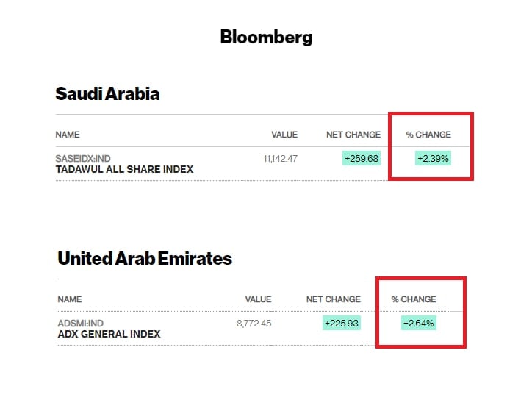Click the +225.93 net change badge
Image resolution: width=532 pixels, height=414 pixels.
[342, 324]
